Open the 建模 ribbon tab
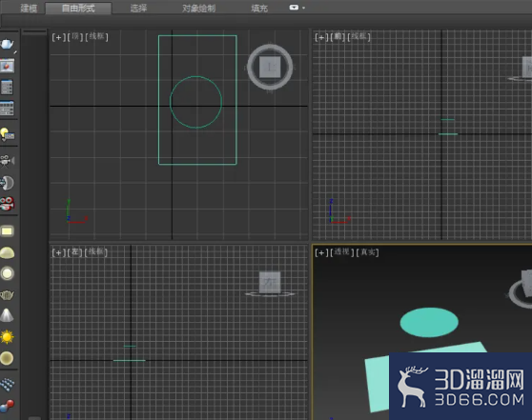Screen dimensions: 532x420 coord(29,9)
